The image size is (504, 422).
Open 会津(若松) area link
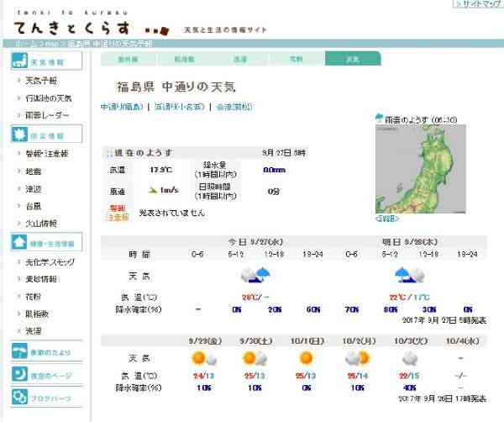click(x=234, y=107)
